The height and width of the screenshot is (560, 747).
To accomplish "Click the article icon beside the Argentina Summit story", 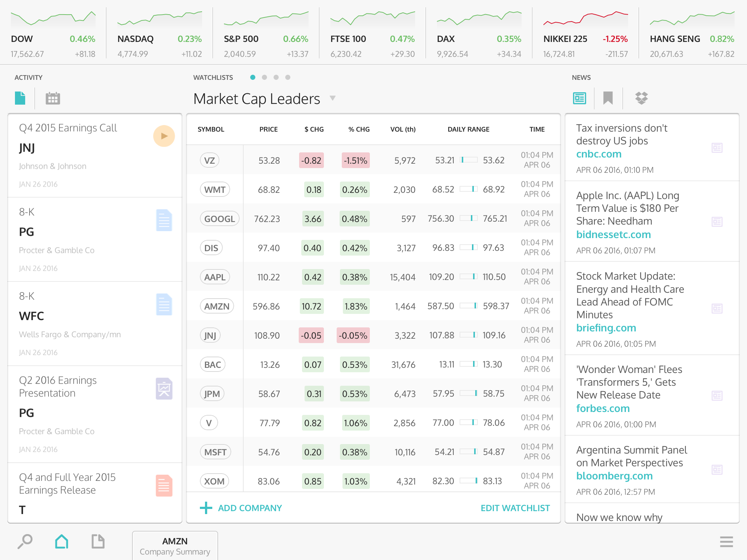I will click(717, 470).
